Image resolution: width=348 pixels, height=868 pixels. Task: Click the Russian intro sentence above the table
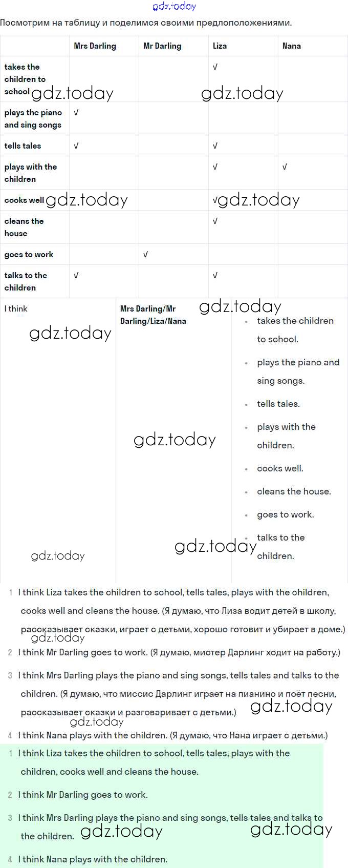[146, 23]
